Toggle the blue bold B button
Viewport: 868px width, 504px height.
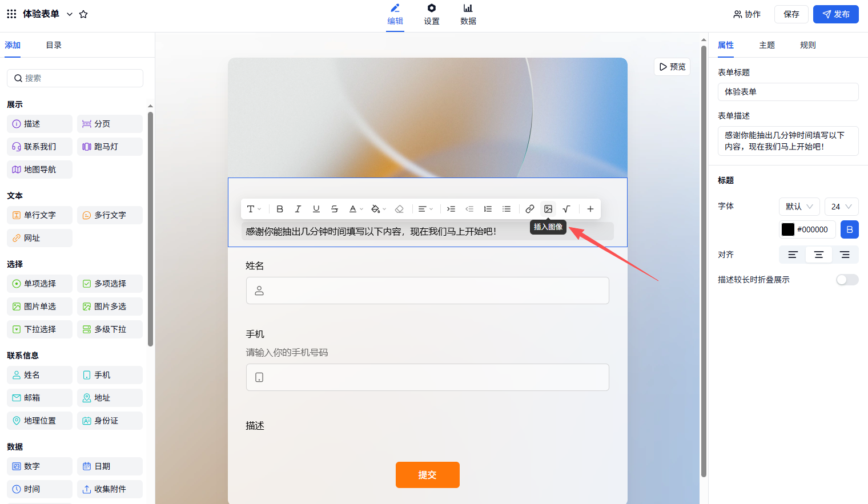pos(849,229)
